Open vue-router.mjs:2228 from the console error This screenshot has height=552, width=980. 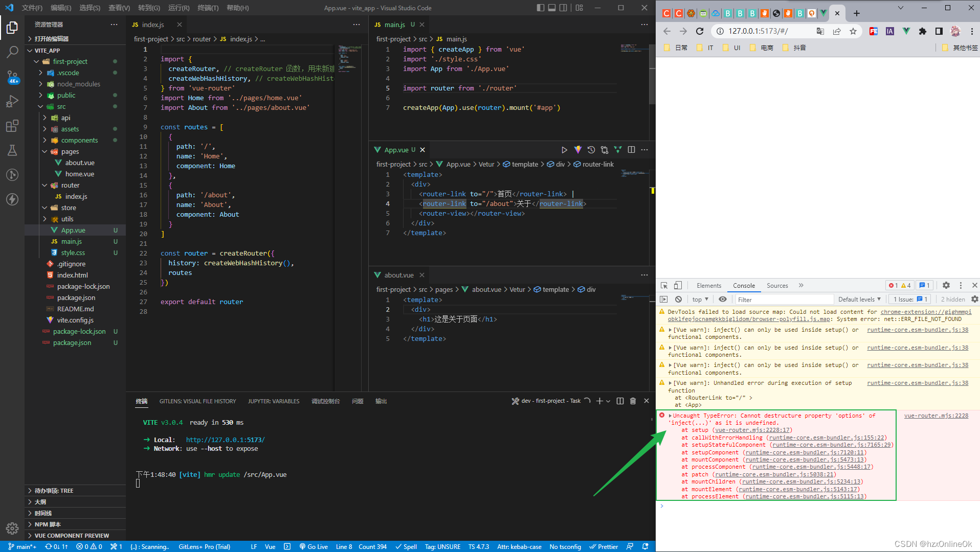[936, 416]
